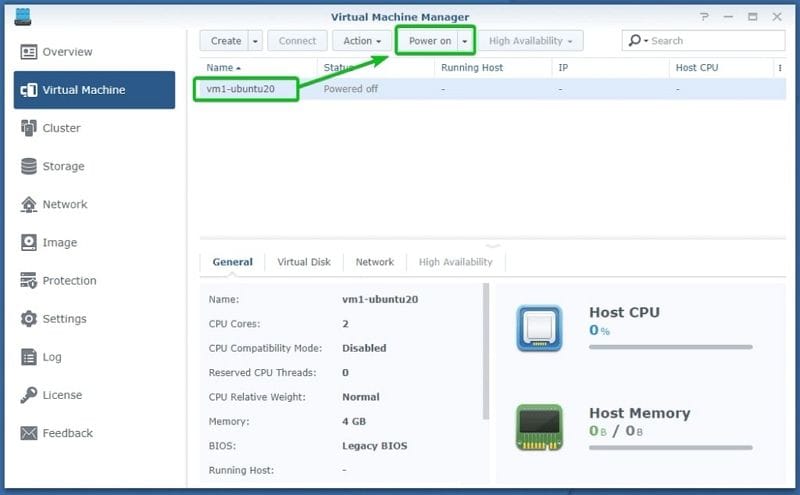
Task: Select the Cluster sidebar icon
Action: tap(29, 128)
